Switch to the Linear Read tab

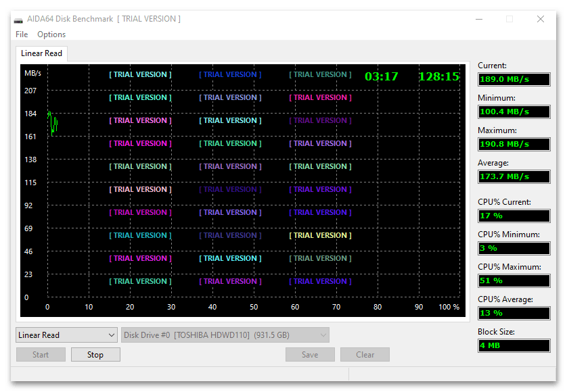[x=41, y=53]
